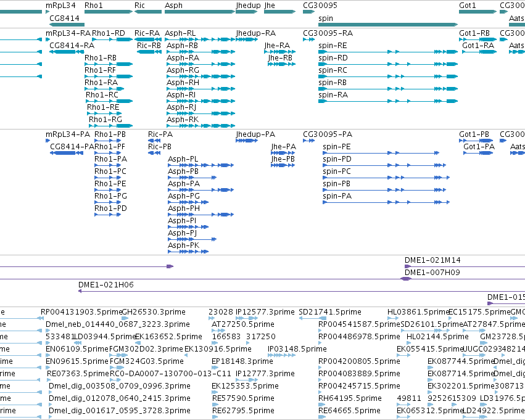
Task: Select EST RP004200805.5prime
Action: point(359,361)
